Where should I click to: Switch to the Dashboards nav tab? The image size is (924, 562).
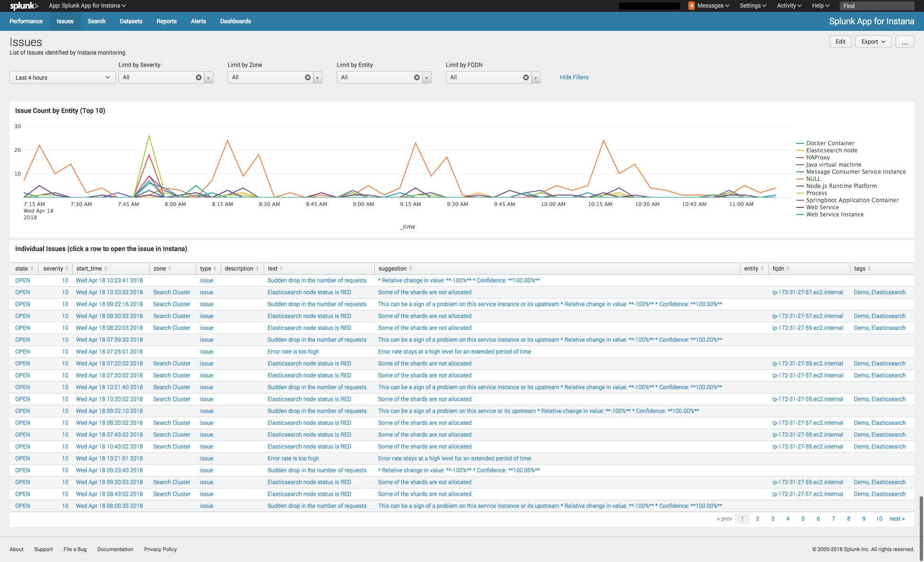tap(235, 21)
